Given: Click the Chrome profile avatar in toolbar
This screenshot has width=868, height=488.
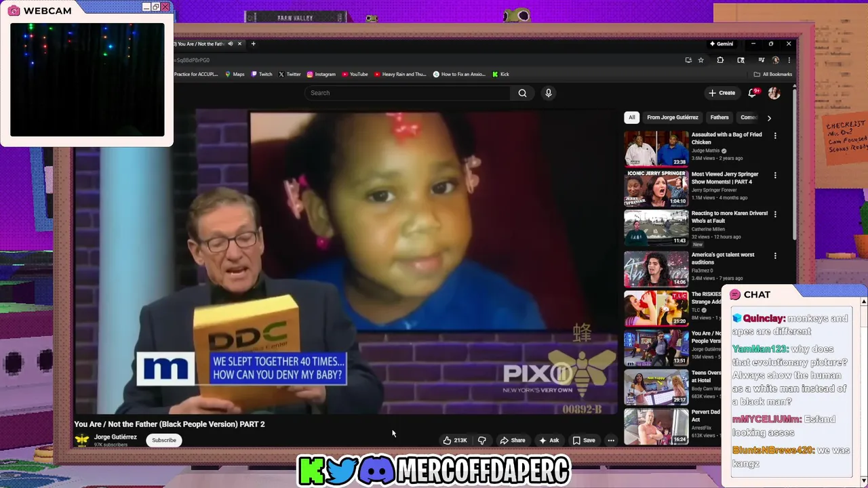Looking at the screenshot, I should [x=776, y=60].
